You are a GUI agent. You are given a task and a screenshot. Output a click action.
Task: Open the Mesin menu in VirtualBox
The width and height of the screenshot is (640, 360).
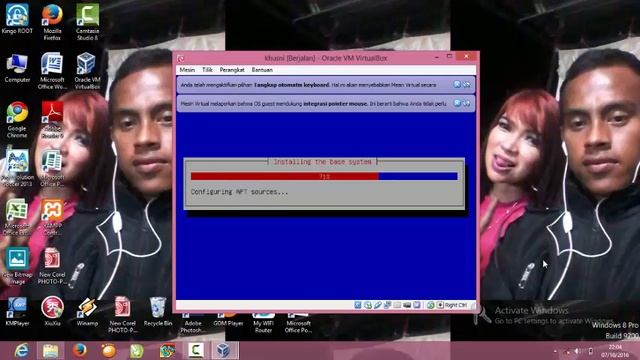point(187,70)
